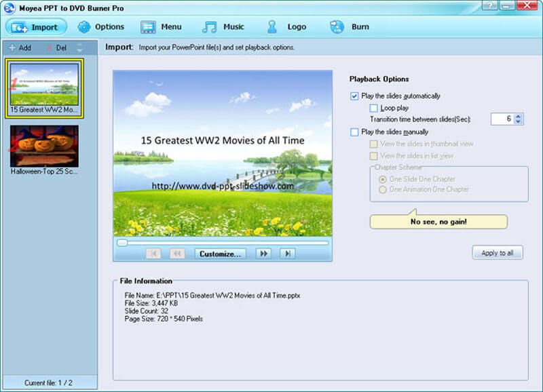Uncheck Play the slides automatically
The image size is (543, 392).
[x=354, y=96]
